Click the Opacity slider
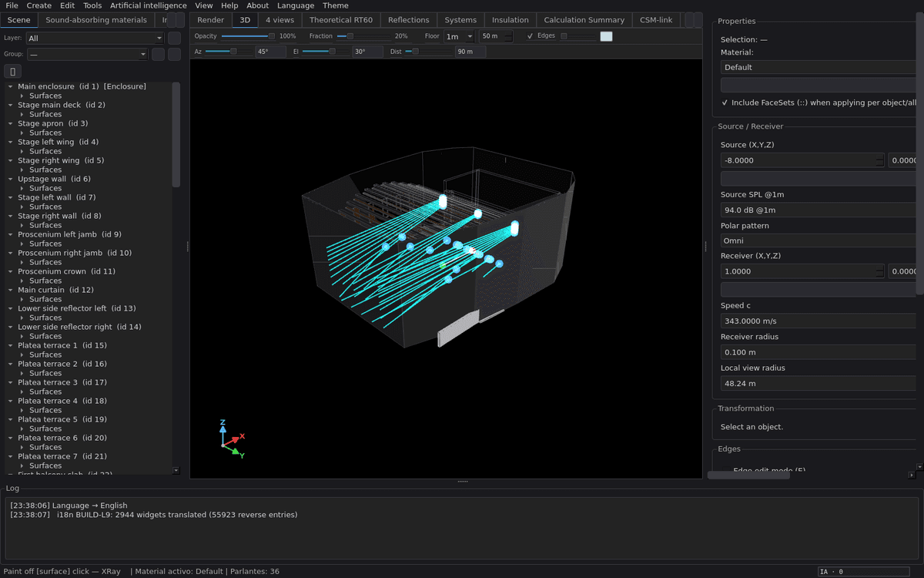 248,36
